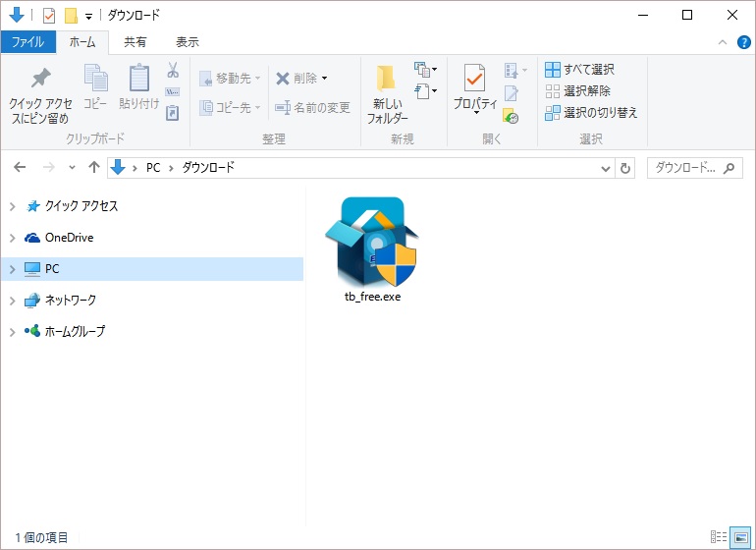Click the Copy path icon
Image resolution: width=756 pixels, height=550 pixels.
pos(173,91)
